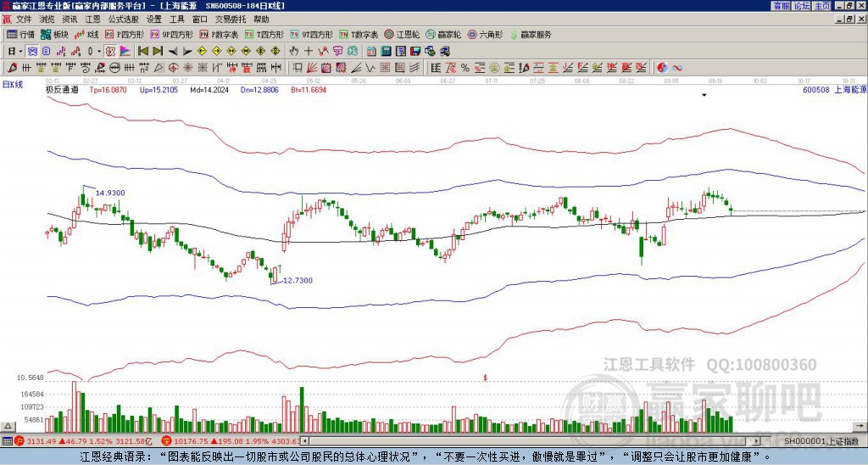The width and height of the screenshot is (868, 465).
Task: Open the 交易委托 menu
Action: pyautogui.click(x=231, y=20)
